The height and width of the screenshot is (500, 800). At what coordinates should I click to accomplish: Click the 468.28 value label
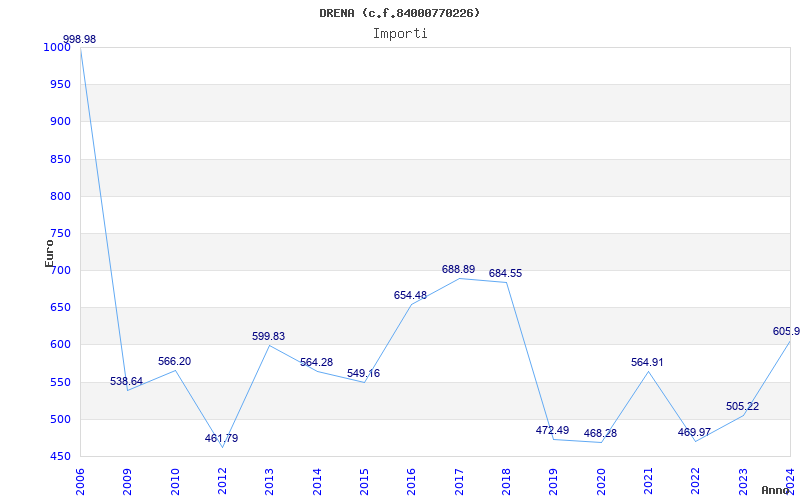pyautogui.click(x=600, y=434)
